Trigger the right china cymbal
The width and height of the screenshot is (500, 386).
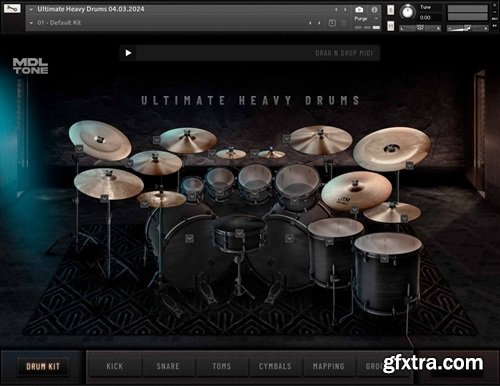[392, 148]
